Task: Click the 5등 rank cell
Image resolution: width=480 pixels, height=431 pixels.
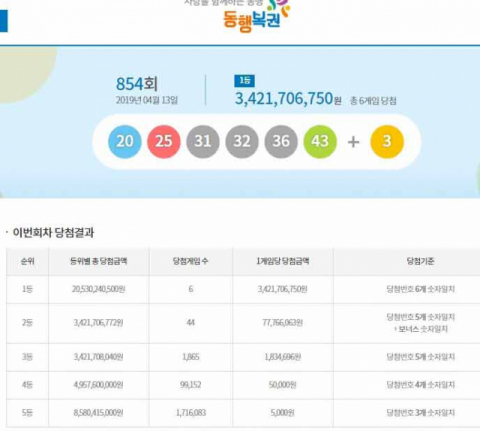Action: coord(27,413)
